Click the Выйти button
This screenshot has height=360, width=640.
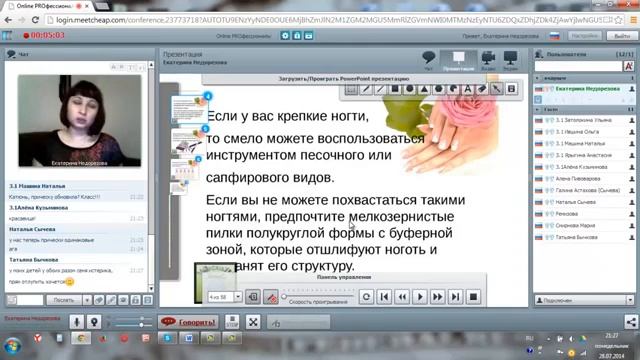pyautogui.click(x=622, y=36)
